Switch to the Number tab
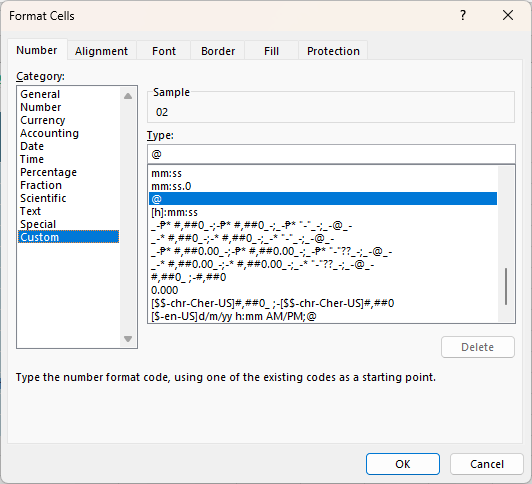Screen dimensions: 532x484 [x=37, y=50]
